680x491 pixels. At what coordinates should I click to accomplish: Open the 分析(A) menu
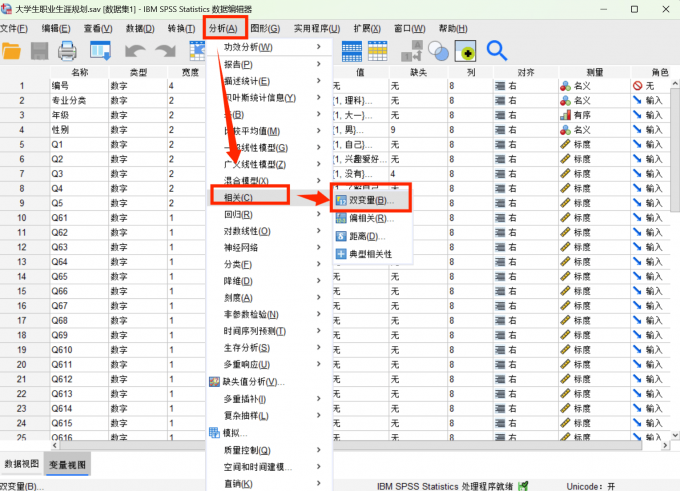pos(223,29)
